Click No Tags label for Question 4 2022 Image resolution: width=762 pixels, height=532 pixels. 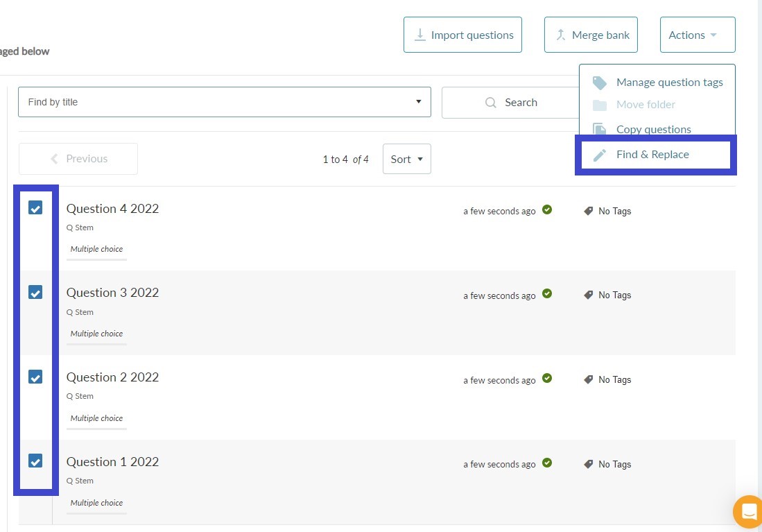615,211
